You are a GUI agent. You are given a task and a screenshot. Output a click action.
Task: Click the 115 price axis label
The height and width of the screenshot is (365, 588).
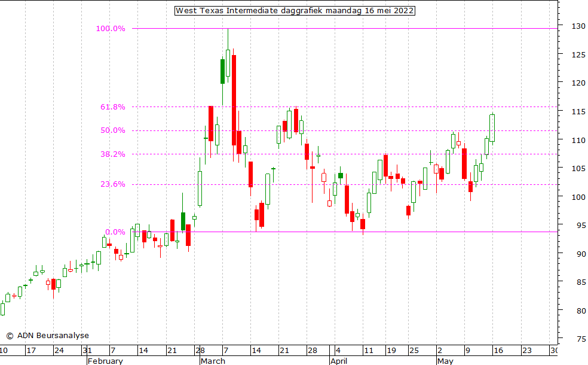[x=578, y=112]
